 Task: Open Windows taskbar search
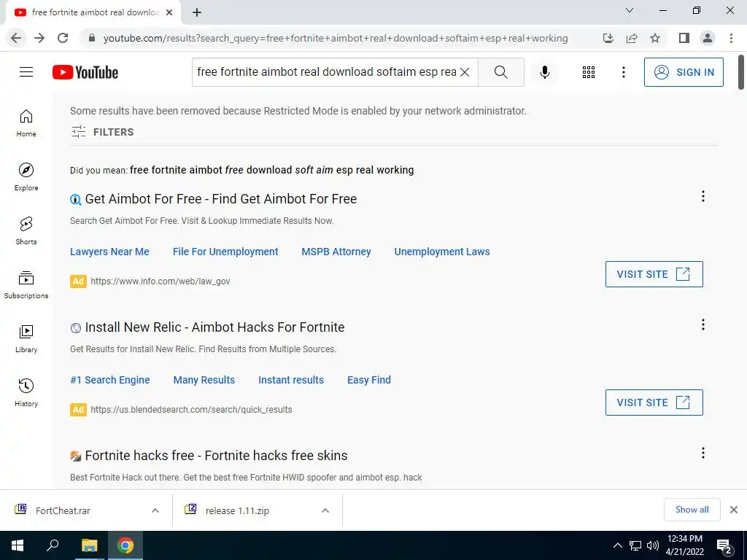(53, 545)
